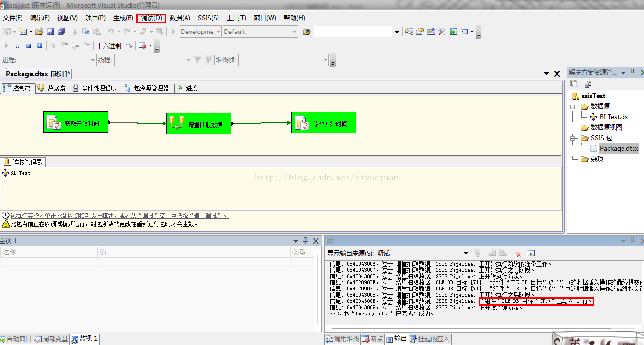Open the SSIS menu
644x345 pixels.
208,18
